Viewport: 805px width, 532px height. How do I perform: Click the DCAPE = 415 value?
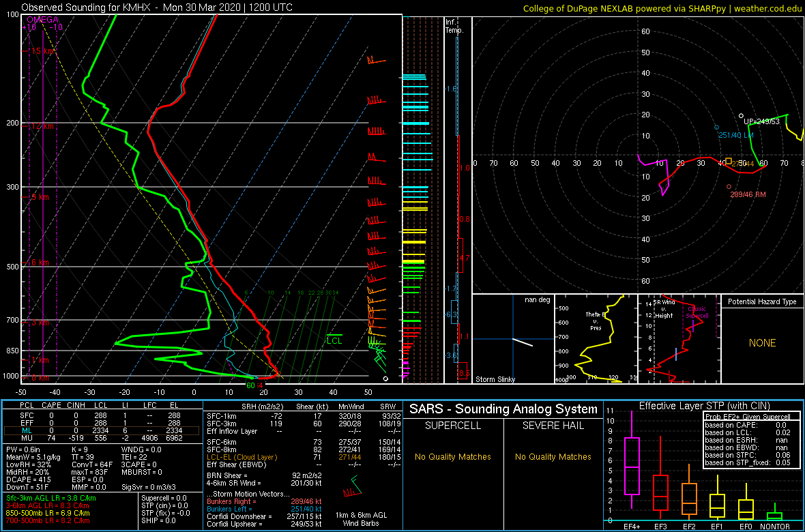(x=27, y=479)
